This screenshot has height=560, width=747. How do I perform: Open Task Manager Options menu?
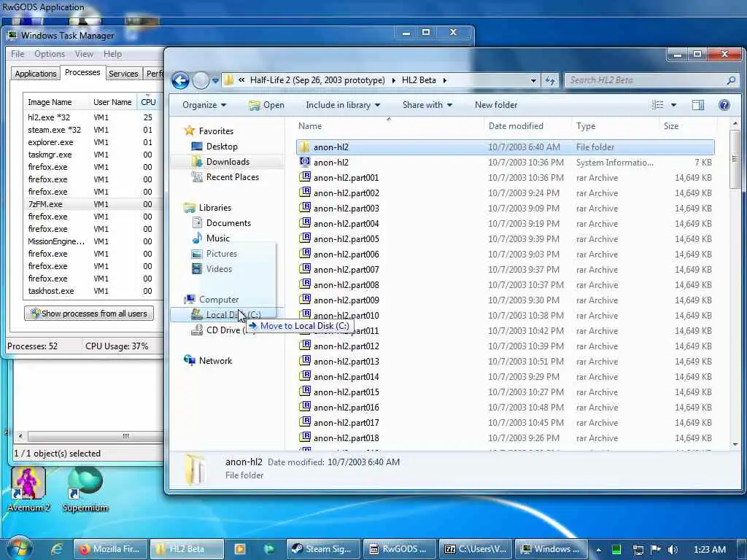[x=50, y=54]
